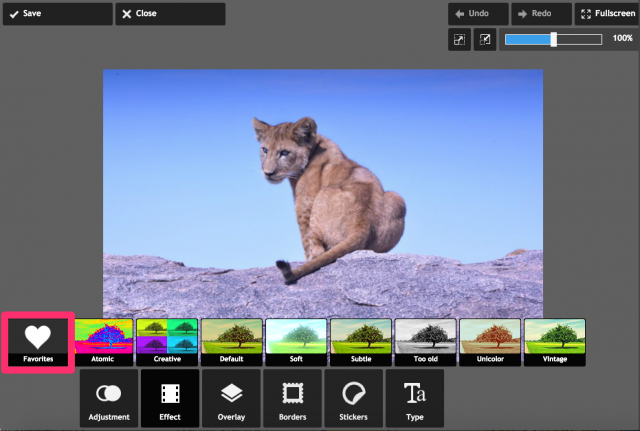Image resolution: width=640 pixels, height=431 pixels.
Task: Open the Borders tool
Action: 292,397
